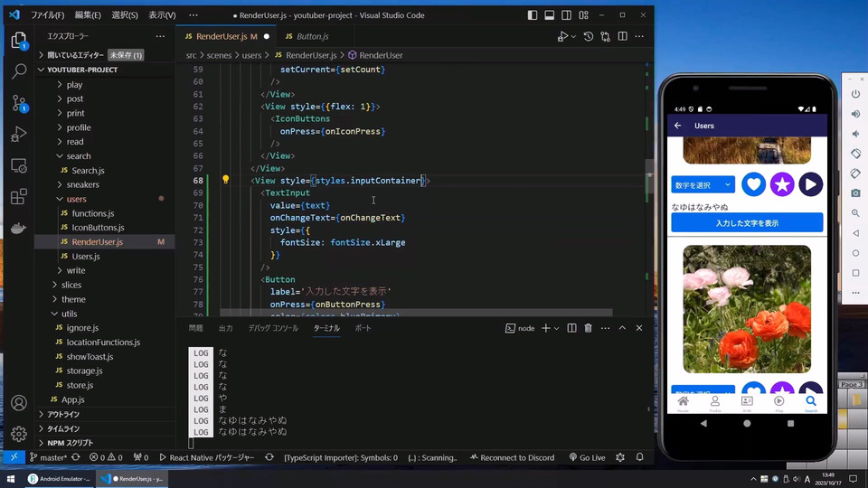Viewport: 868px width, 488px height.
Task: Switch to the Button.js editor tab
Action: (312, 36)
